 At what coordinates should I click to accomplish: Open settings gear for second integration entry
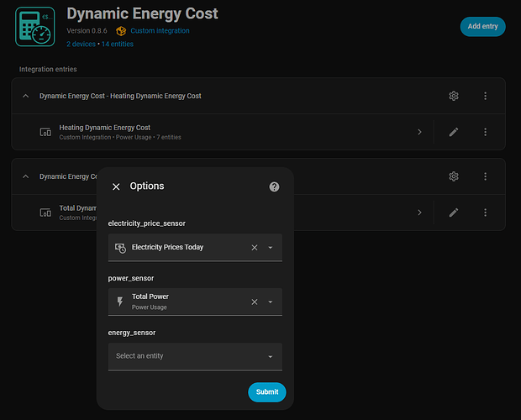(x=454, y=176)
